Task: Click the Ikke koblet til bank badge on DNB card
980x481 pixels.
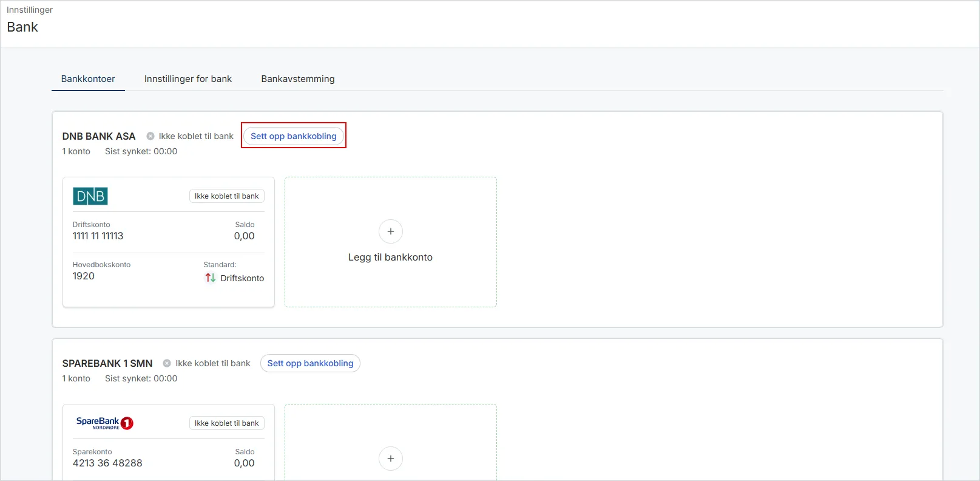Action: 227,196
